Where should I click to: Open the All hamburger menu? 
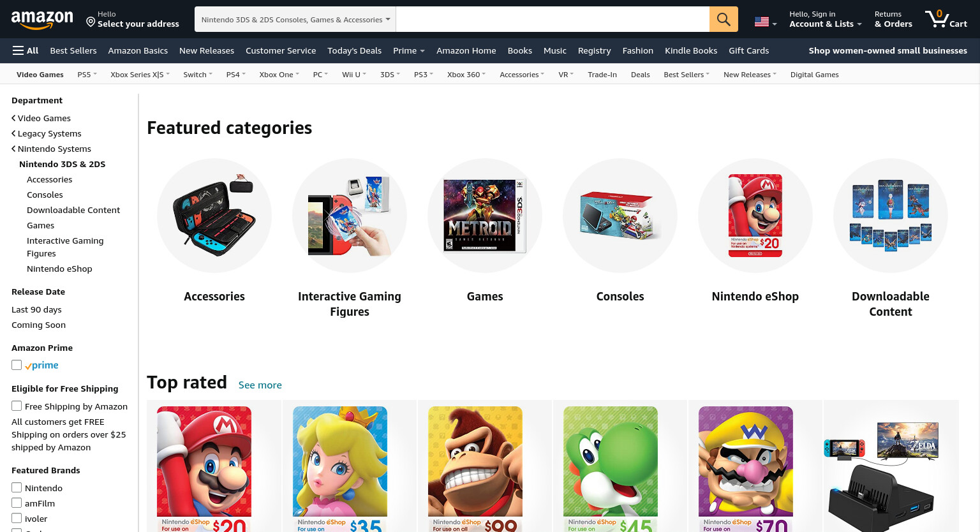26,50
